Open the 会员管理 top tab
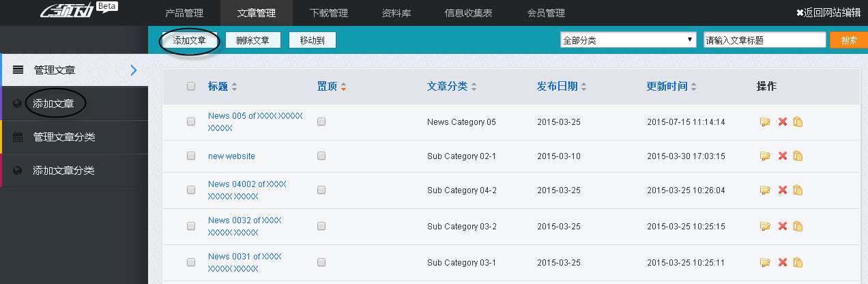Image resolution: width=868 pixels, height=284 pixels. [x=546, y=12]
